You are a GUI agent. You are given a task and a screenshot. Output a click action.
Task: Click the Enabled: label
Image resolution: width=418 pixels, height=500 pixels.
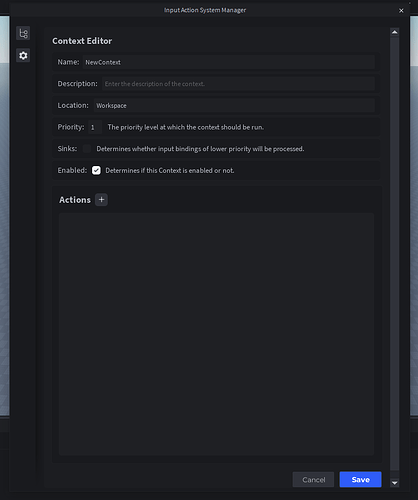pyautogui.click(x=72, y=170)
